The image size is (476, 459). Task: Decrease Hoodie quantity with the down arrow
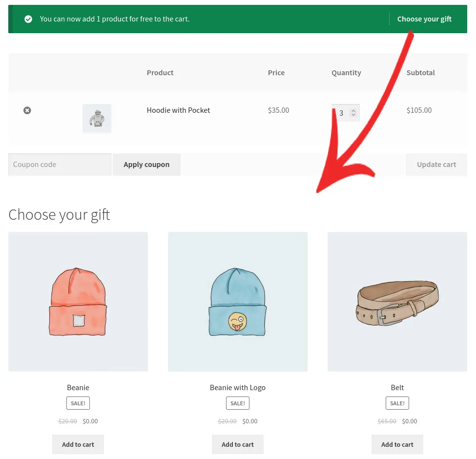point(353,116)
